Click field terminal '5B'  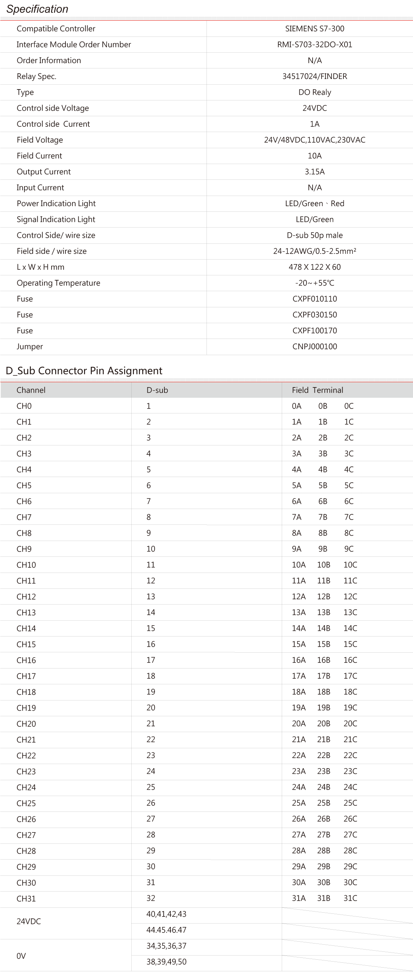coord(323,485)
